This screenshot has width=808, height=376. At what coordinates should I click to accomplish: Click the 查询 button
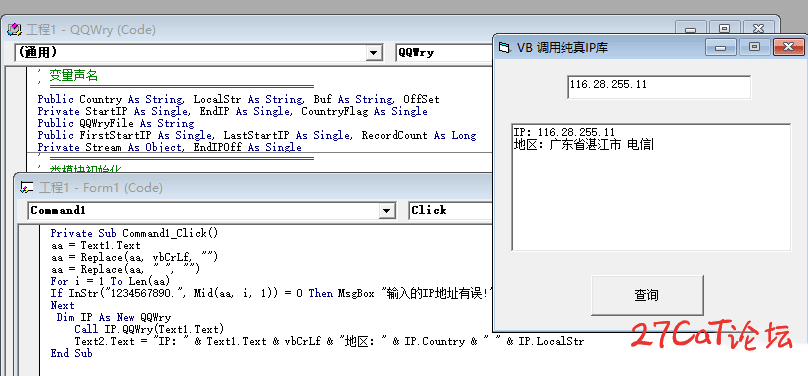click(647, 295)
